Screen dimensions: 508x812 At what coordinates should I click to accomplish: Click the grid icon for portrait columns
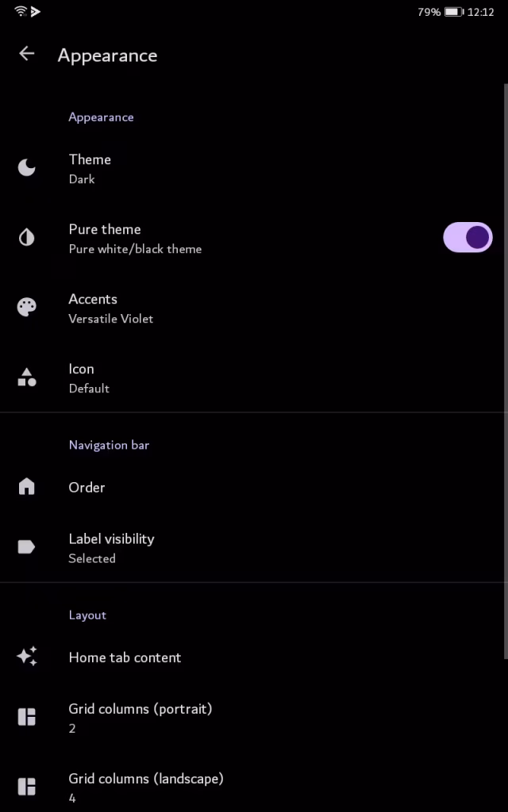coord(26,717)
